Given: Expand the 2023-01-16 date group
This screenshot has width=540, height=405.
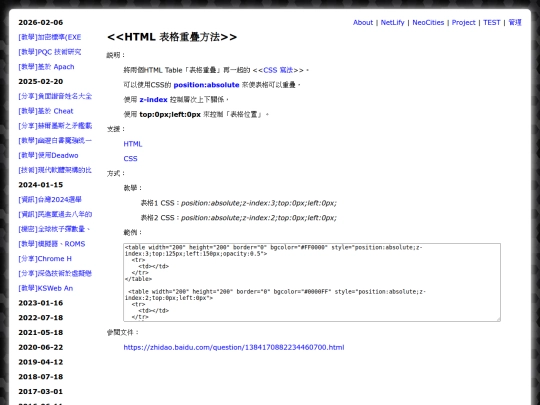Looking at the screenshot, I should point(41,303).
